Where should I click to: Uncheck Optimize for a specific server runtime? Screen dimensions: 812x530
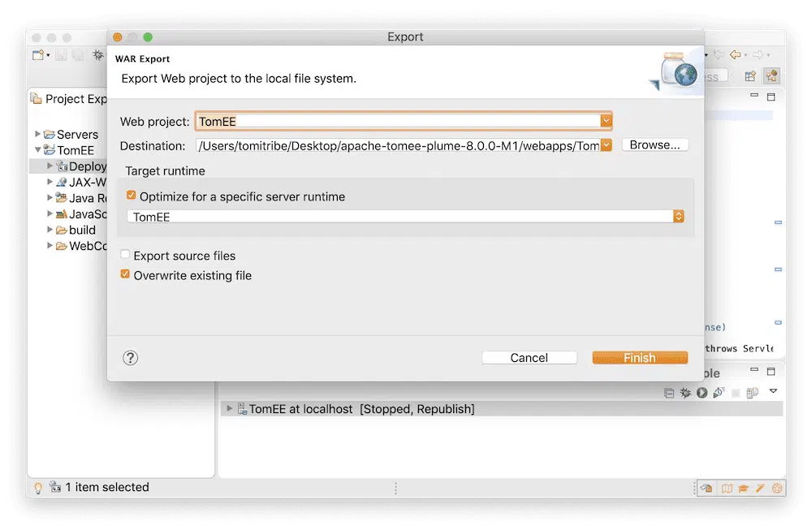[132, 196]
